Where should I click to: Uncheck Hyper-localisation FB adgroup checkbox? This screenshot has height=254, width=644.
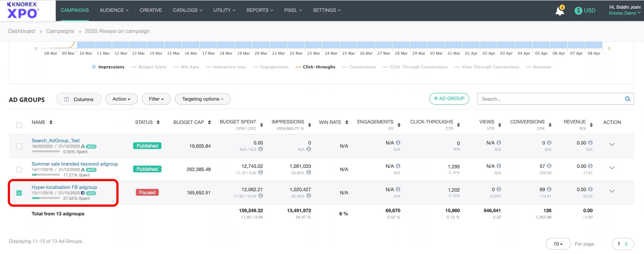point(19,193)
